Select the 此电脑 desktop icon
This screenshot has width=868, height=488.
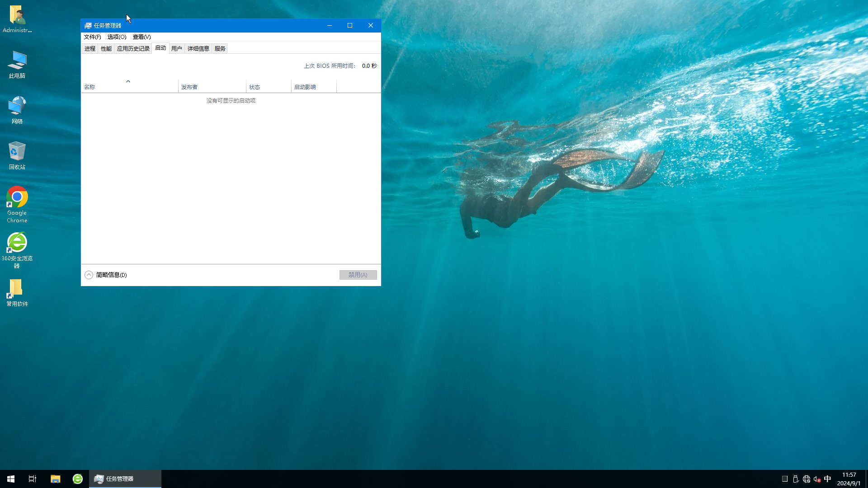pos(17,65)
